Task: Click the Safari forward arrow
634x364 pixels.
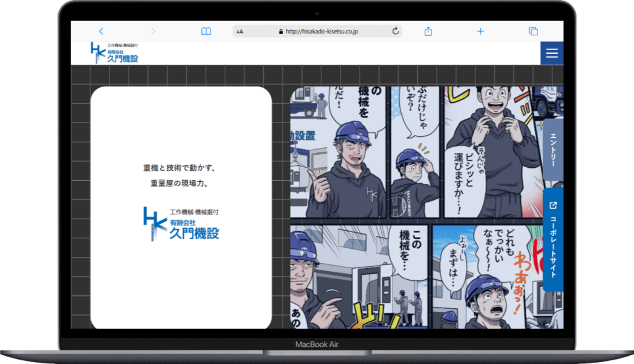Action: (x=153, y=31)
